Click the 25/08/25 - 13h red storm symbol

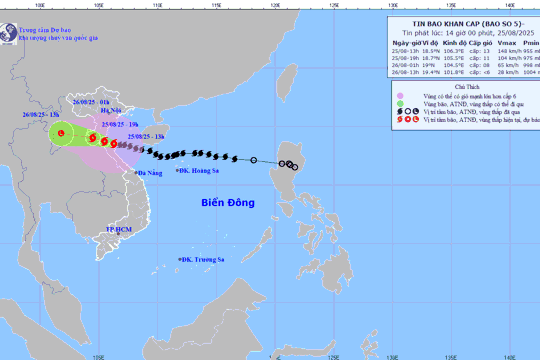[x=114, y=144]
